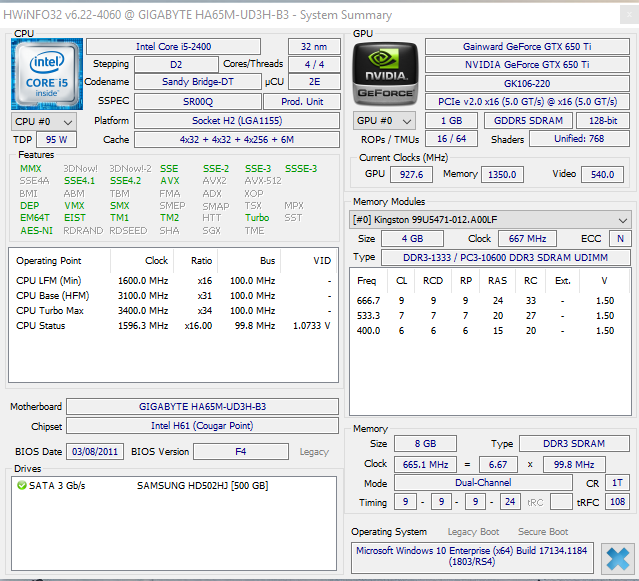Select the CPU Base (HFM) row
The image size is (639, 581).
tap(174, 296)
